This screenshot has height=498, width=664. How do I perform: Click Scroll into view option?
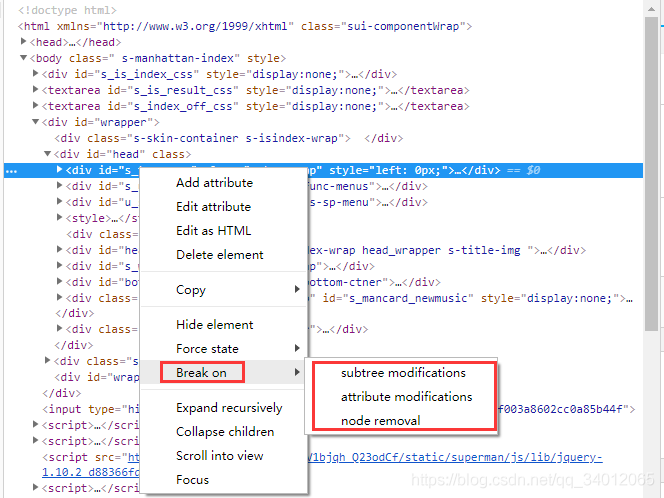coord(219,456)
